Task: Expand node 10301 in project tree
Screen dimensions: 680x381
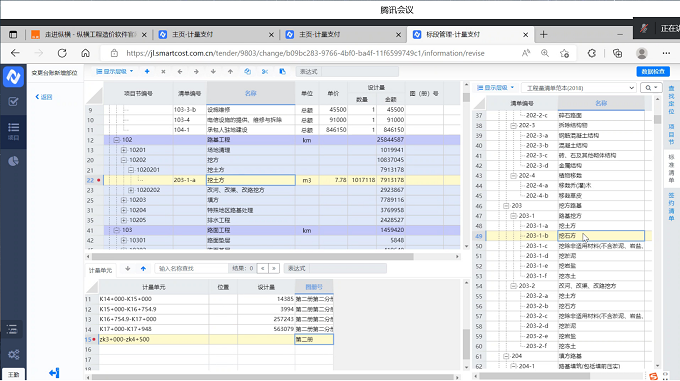Action: tap(124, 240)
